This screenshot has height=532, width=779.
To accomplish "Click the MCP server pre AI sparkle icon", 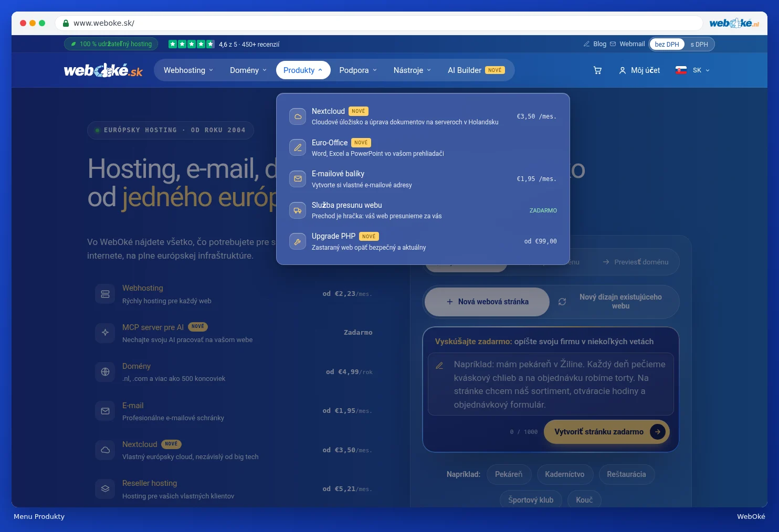I will pos(105,333).
